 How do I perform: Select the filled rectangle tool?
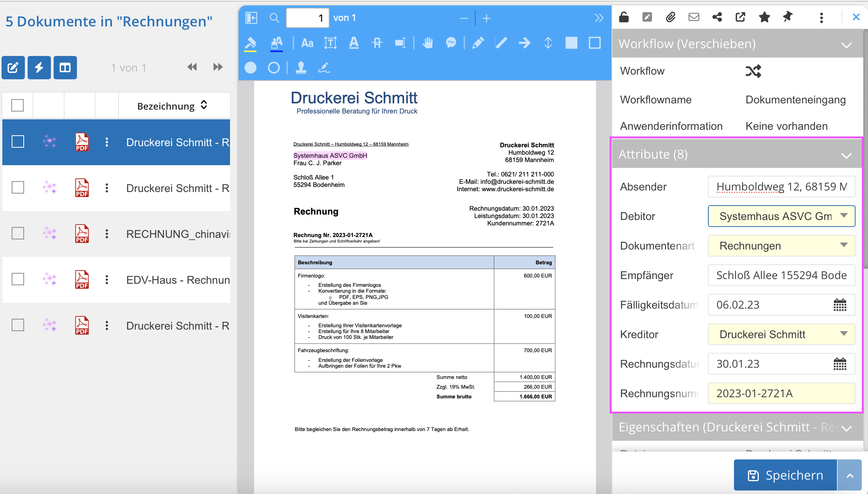tap(571, 43)
